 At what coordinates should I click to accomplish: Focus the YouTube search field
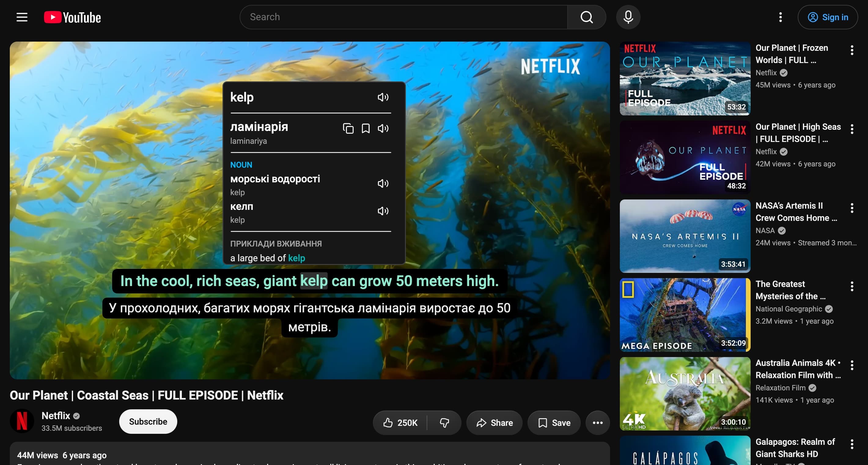403,17
